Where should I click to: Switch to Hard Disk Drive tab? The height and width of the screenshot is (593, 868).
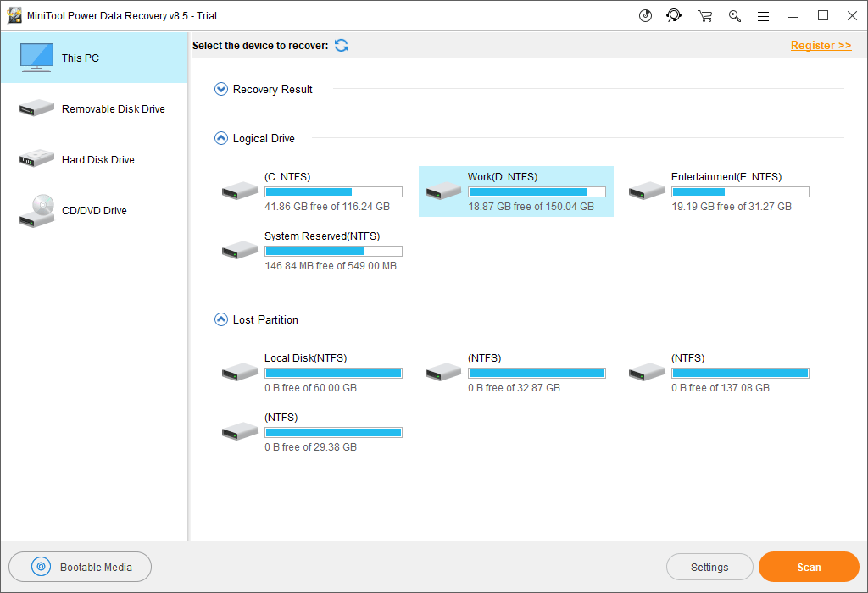pos(95,160)
